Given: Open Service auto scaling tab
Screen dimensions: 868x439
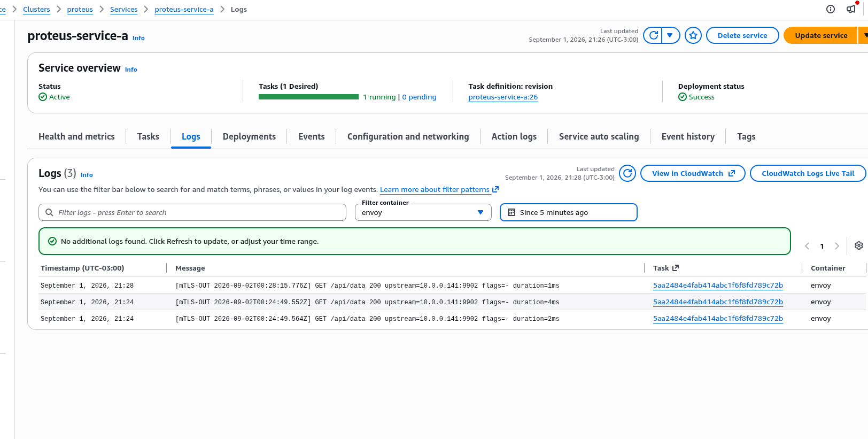Looking at the screenshot, I should (x=599, y=136).
